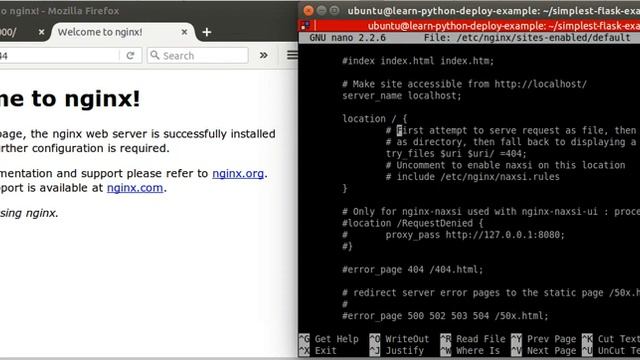Screen dimensions: 640x360
Task: Click the 'Justify' nano shortcut
Action: pyautogui.click(x=397, y=351)
